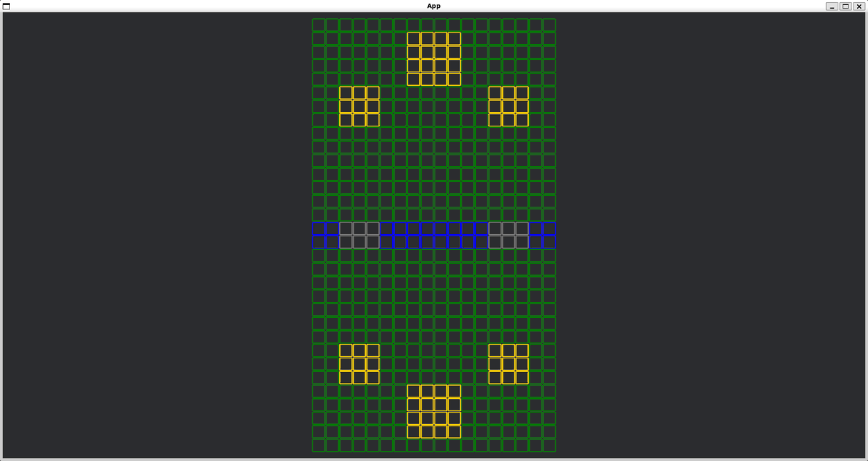Image resolution: width=868 pixels, height=461 pixels.
Task: Click the top-left corner green grid cell
Action: (x=318, y=25)
